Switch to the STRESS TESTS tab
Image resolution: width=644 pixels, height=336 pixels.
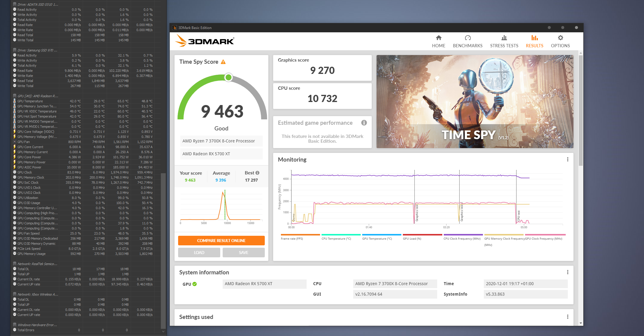[504, 41]
